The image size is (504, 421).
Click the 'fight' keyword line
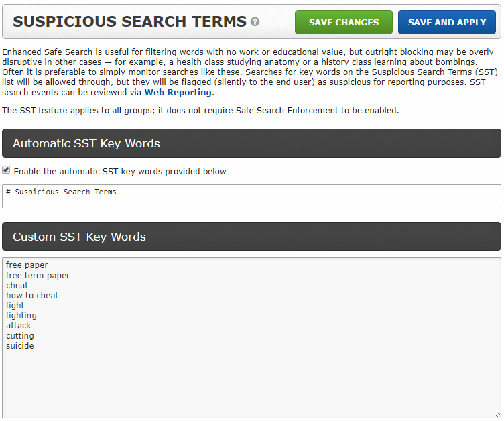pyautogui.click(x=15, y=306)
